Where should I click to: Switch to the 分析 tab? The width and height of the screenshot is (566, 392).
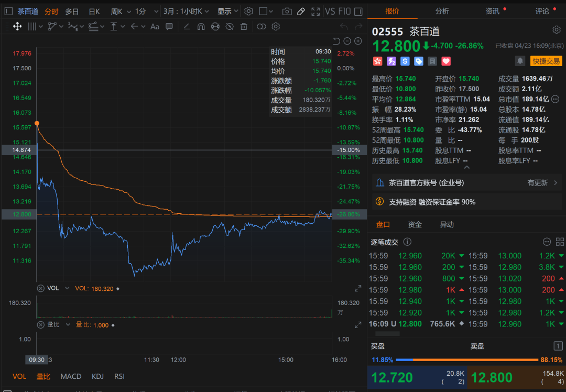tap(442, 11)
